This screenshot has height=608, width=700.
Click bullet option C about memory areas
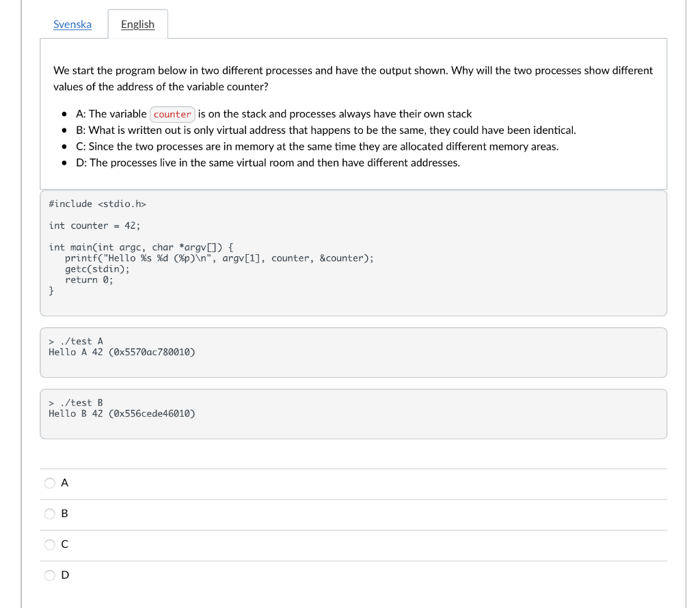[317, 146]
